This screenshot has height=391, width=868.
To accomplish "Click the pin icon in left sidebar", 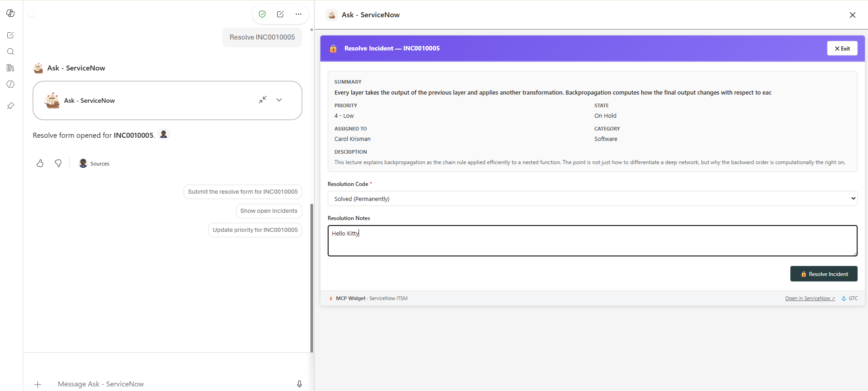I will 10,106.
